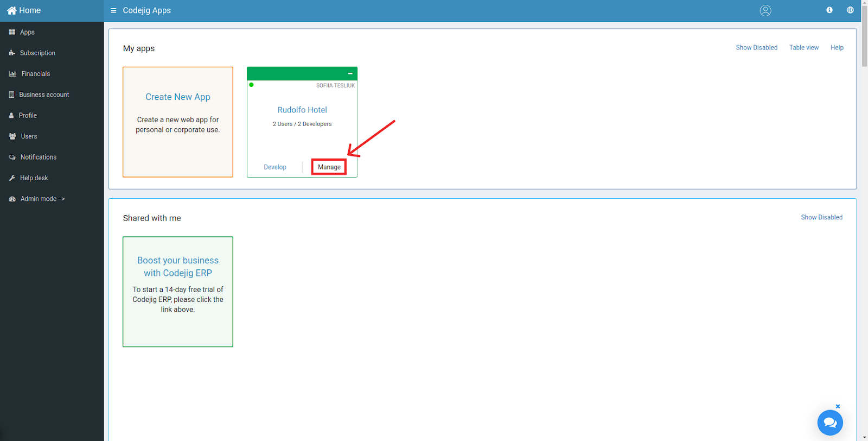Click the page vertical scrollbar thumb
868x441 pixels.
click(865, 37)
